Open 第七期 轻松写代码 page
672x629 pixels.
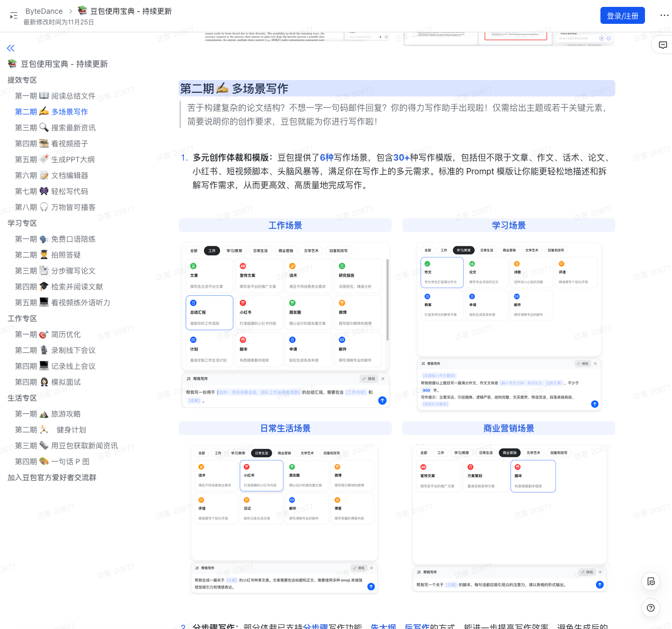pyautogui.click(x=51, y=191)
